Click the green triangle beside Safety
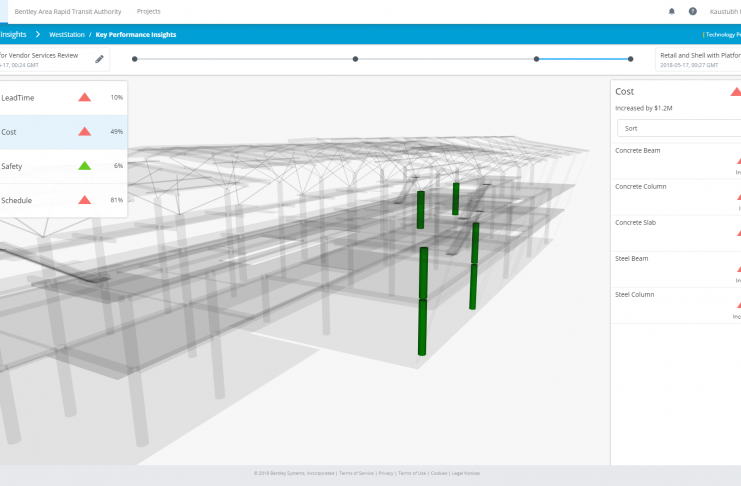 tap(85, 166)
